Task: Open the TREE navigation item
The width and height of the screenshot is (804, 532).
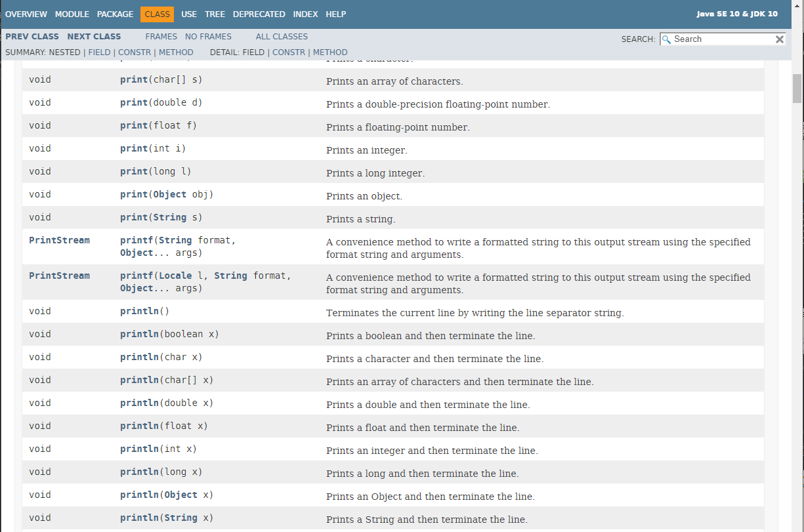Action: point(215,14)
